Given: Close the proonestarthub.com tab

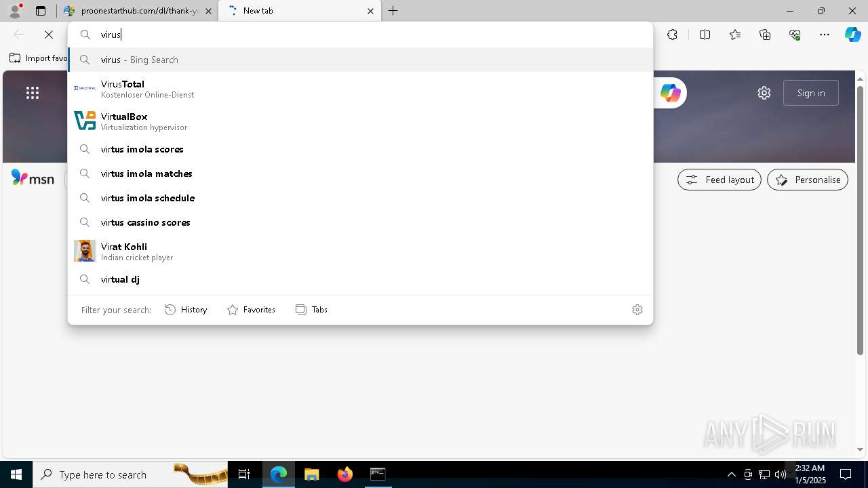Looking at the screenshot, I should point(208,11).
